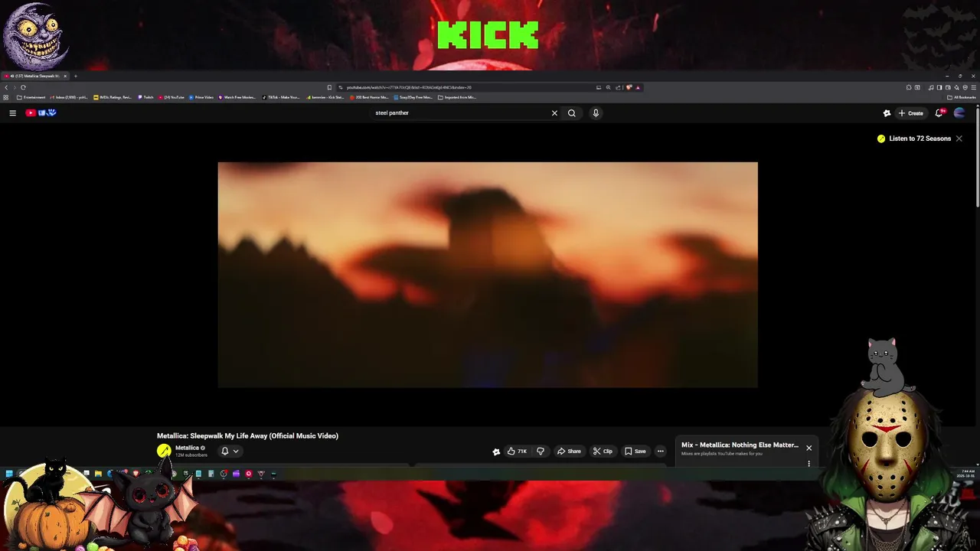Bookmark this page icon in address bar

coord(329,87)
